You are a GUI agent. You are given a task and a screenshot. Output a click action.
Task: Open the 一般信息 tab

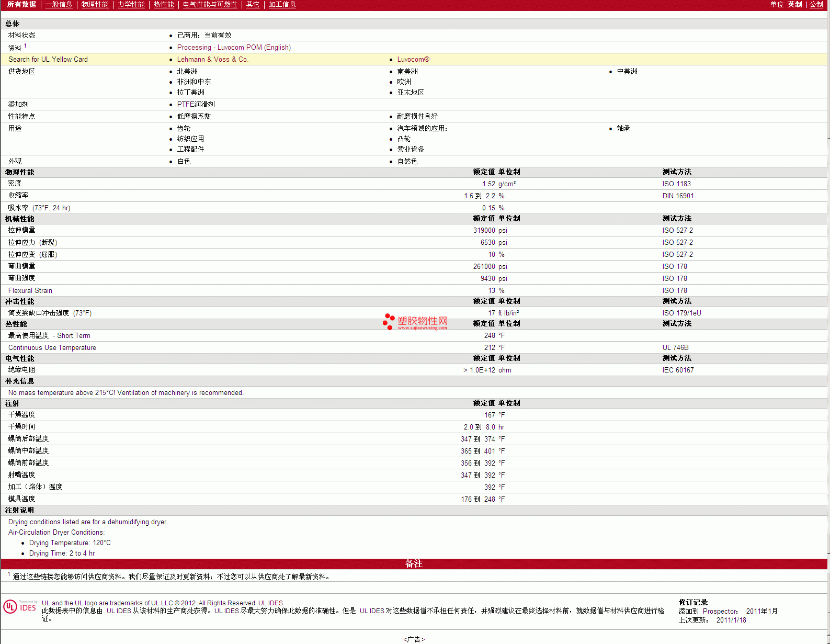tap(59, 5)
